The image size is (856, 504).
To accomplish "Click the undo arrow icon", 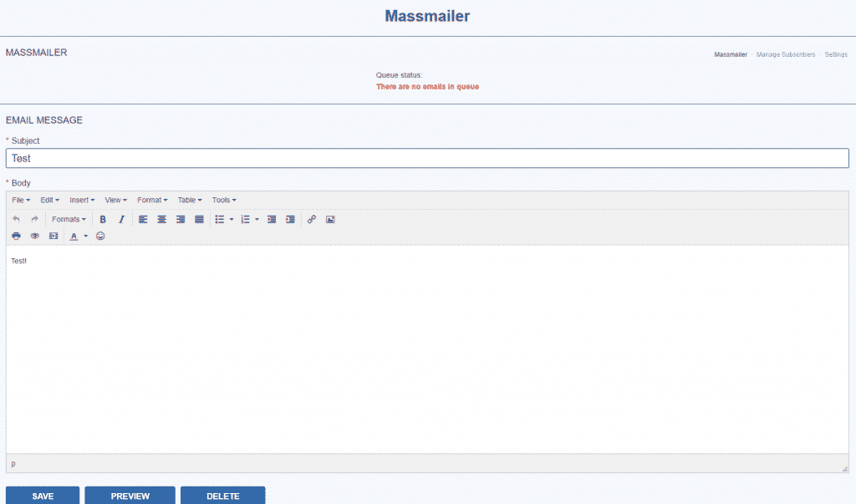I will point(16,220).
